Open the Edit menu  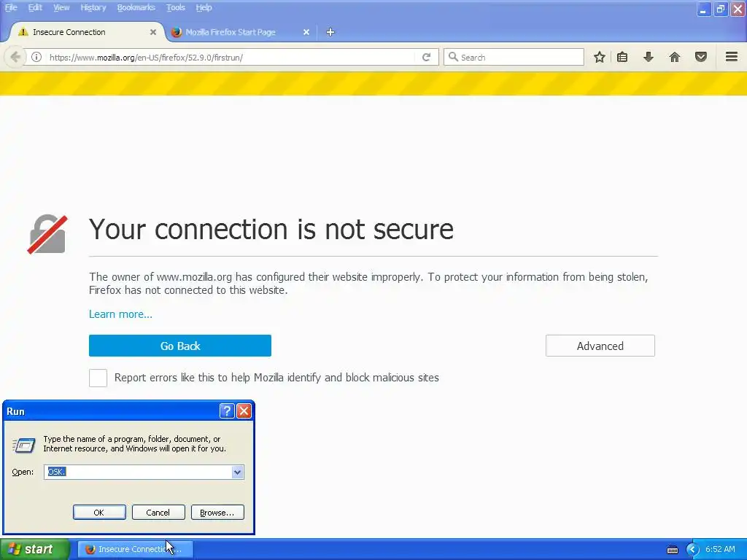35,7
